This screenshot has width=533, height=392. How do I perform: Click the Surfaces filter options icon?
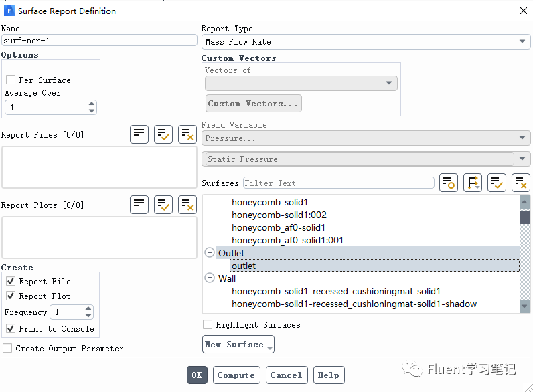click(x=449, y=183)
